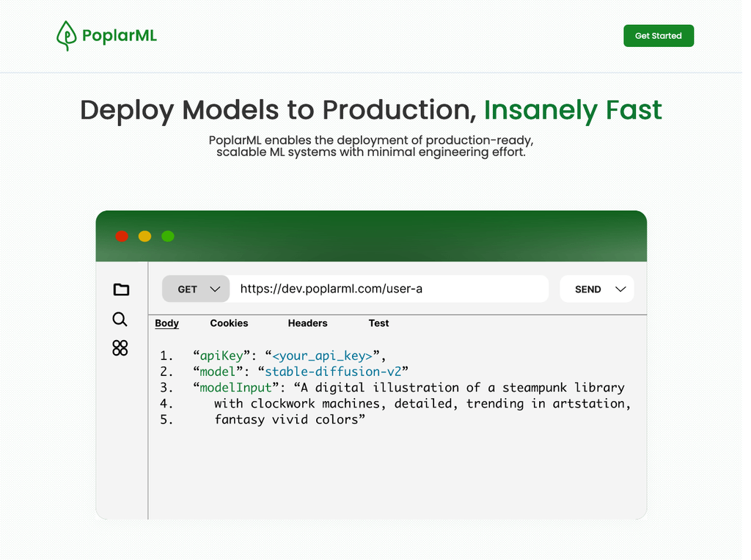Click the line 4 text 'with clockwork machines'
This screenshot has width=751, height=560.
297,404
